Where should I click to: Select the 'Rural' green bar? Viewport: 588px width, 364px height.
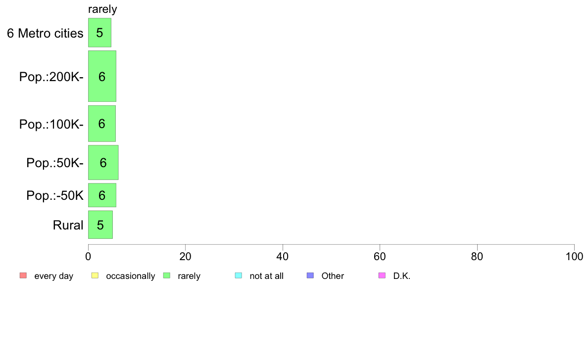click(x=100, y=225)
